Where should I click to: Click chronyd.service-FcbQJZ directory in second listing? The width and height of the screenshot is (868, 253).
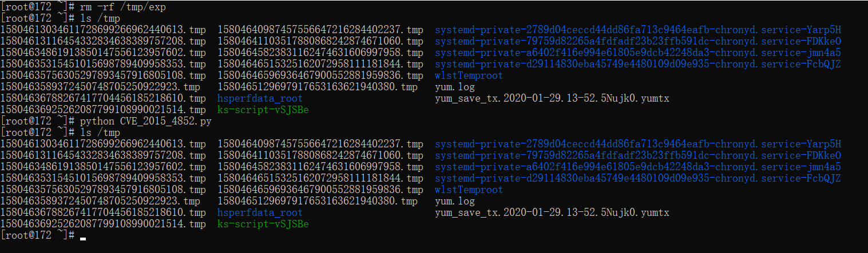638,178
